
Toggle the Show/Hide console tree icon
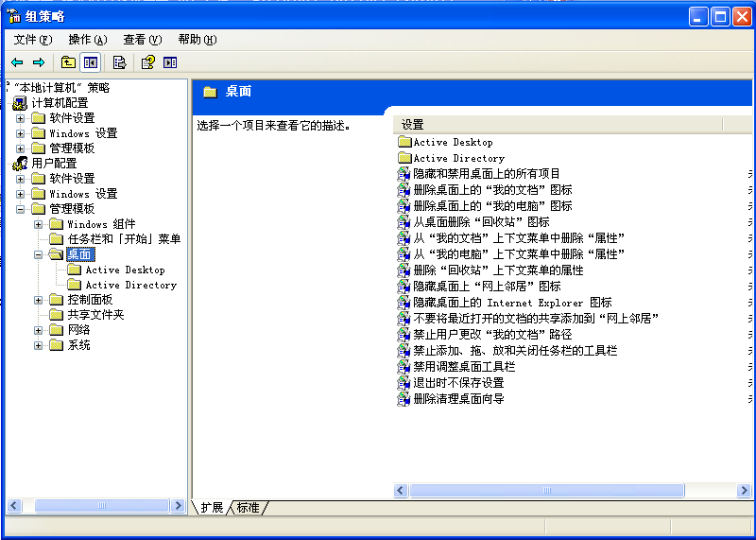point(90,62)
